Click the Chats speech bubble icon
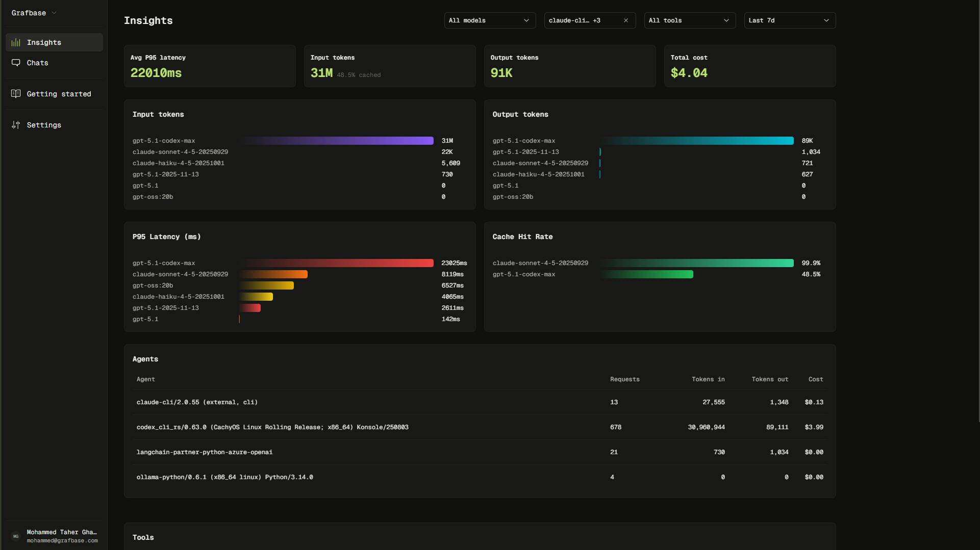980x550 pixels. (16, 63)
